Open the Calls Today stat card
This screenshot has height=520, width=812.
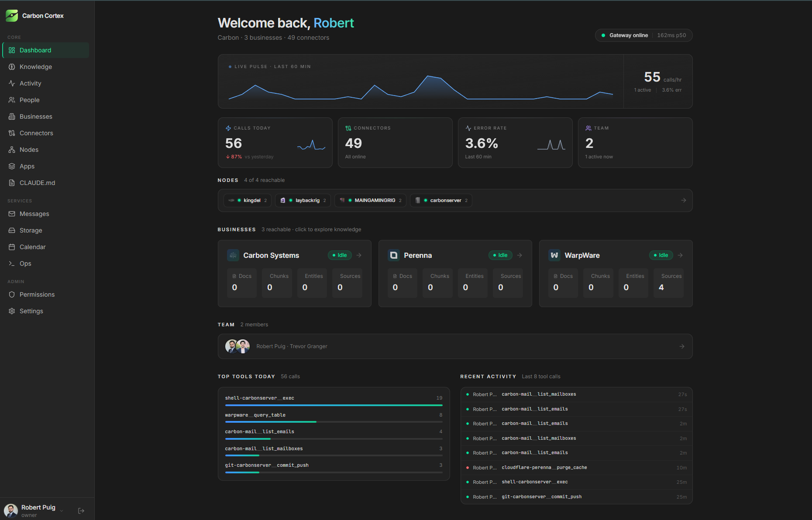click(275, 143)
